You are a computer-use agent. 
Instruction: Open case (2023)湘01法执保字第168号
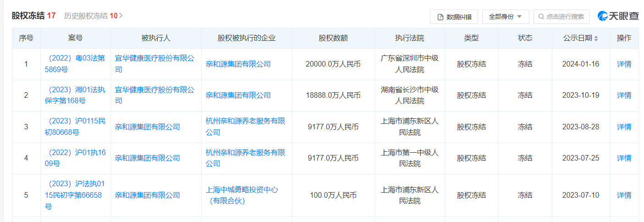[x=76, y=95]
